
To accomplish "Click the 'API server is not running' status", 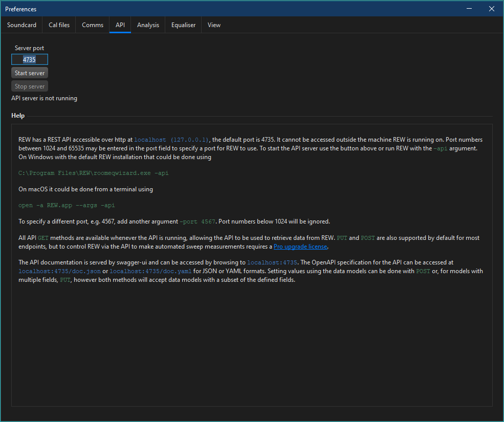I will point(45,98).
